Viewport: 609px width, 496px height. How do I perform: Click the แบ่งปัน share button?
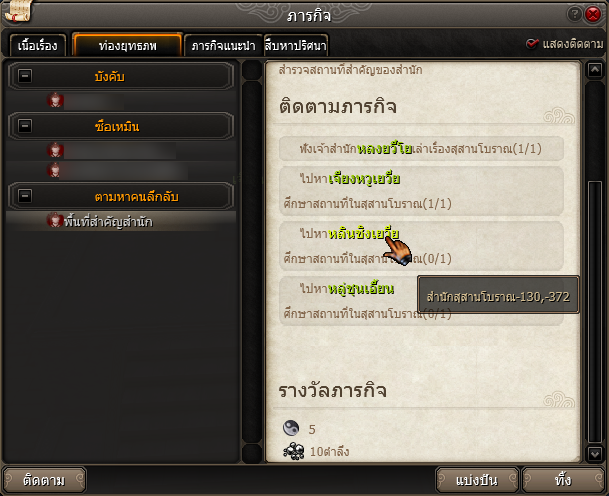(477, 480)
